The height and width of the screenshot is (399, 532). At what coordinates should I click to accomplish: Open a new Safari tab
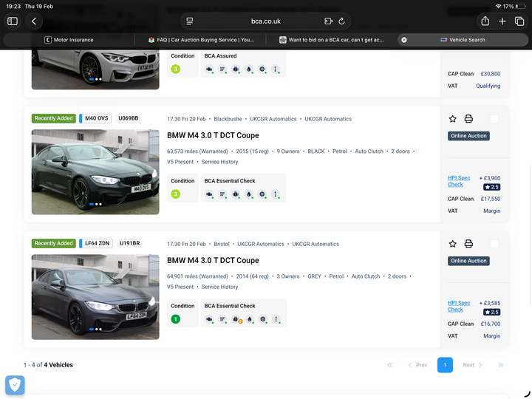point(502,21)
